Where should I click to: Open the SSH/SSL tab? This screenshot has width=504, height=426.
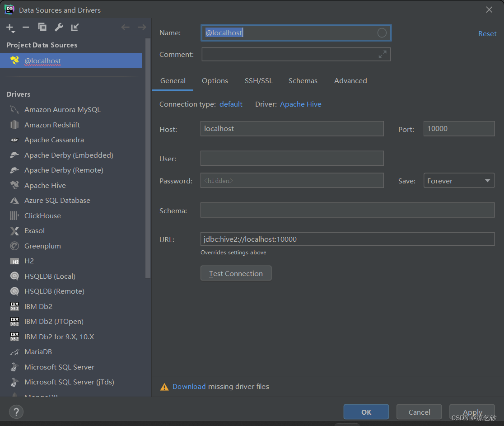pos(258,81)
